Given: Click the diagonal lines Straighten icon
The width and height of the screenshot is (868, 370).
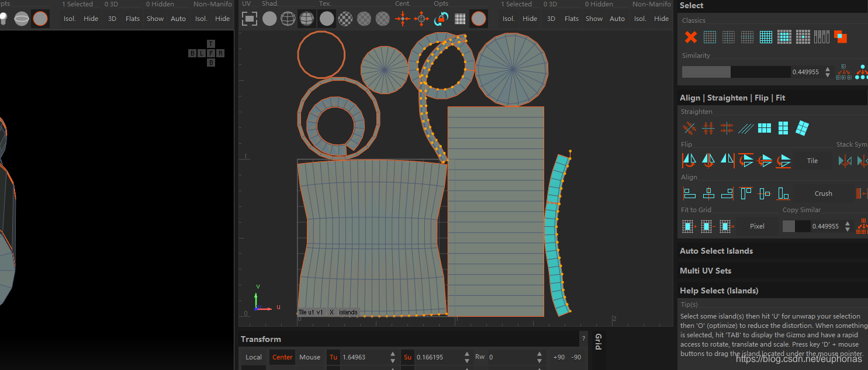Looking at the screenshot, I should pos(746,128).
